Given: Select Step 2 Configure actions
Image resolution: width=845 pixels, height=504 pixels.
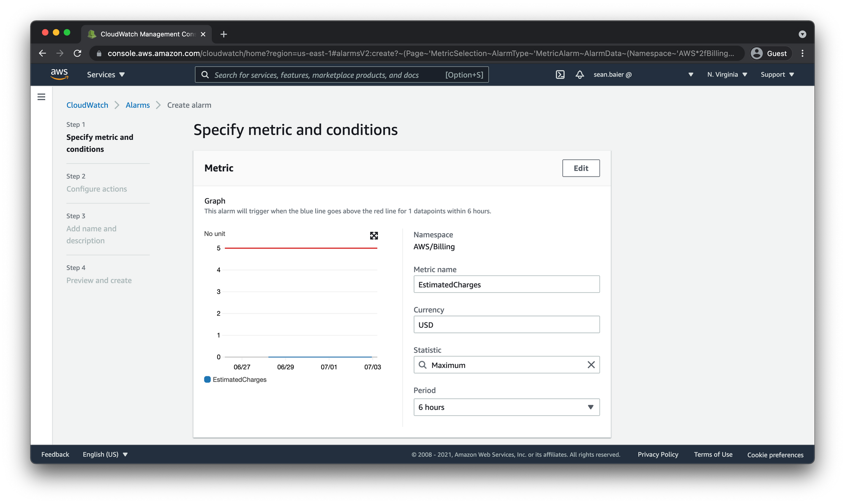Looking at the screenshot, I should [x=97, y=188].
